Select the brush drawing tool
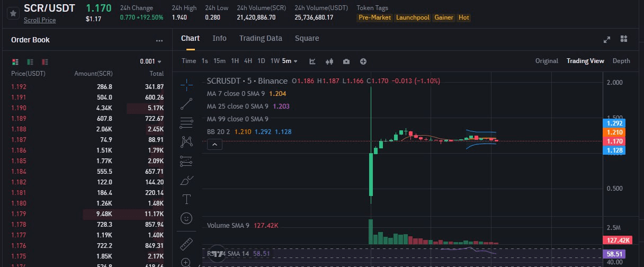 point(186,181)
